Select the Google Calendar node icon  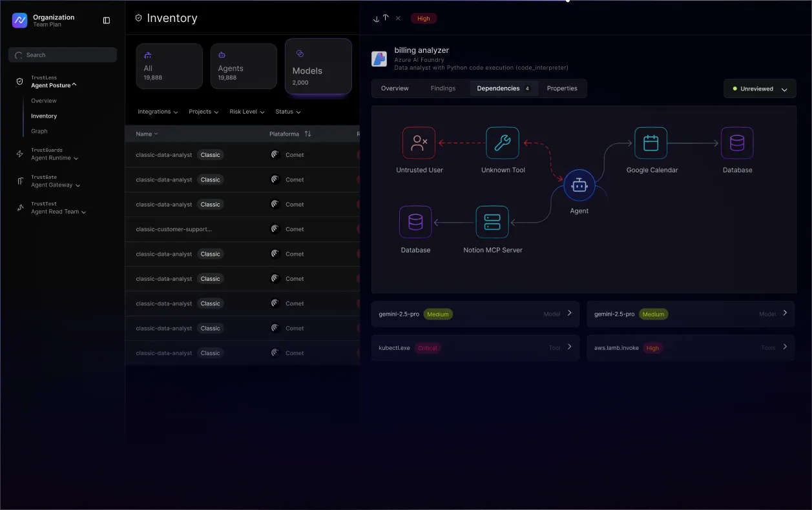coord(651,143)
